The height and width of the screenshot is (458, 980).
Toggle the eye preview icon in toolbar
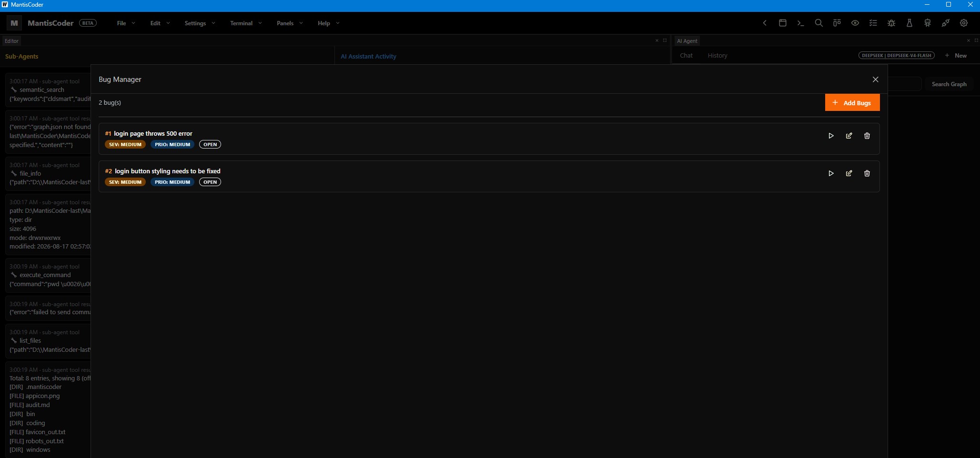pyautogui.click(x=855, y=23)
